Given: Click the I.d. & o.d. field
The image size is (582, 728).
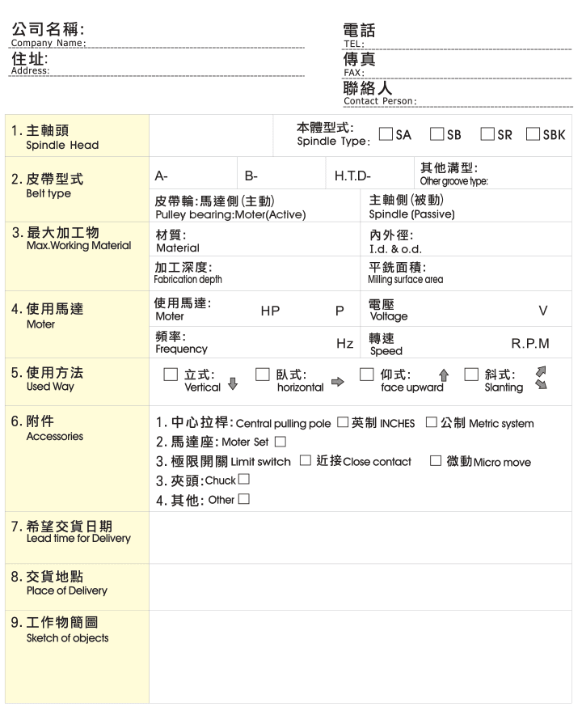Looking at the screenshot, I should 466,239.
